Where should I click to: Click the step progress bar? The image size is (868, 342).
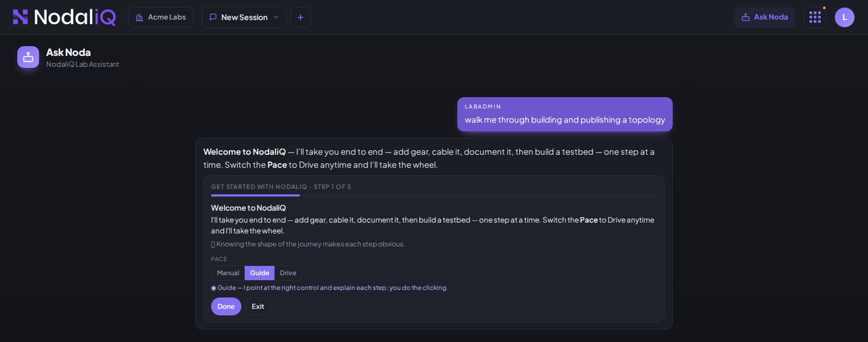[x=433, y=195]
